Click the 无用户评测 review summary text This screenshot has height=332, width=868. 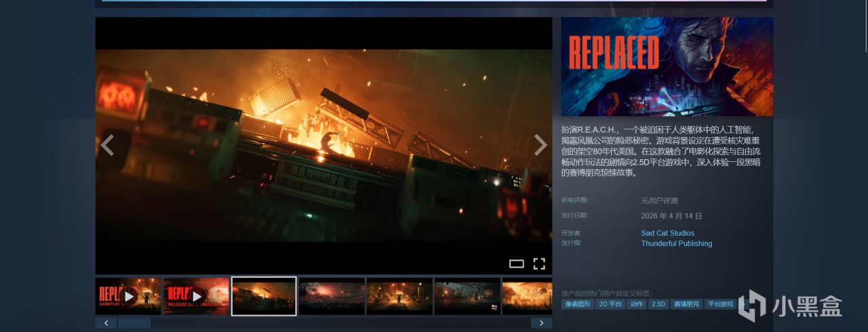[x=659, y=201]
